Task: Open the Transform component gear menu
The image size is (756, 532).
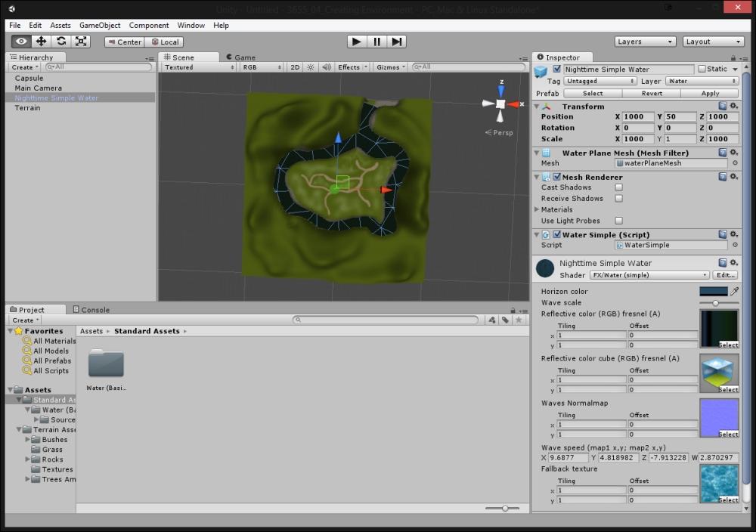Action: pyautogui.click(x=733, y=106)
